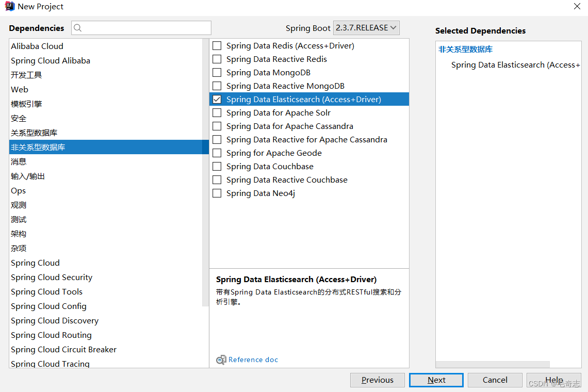Enable Spring Data Reactive Couchbase checkbox
588x392 pixels.
217,179
